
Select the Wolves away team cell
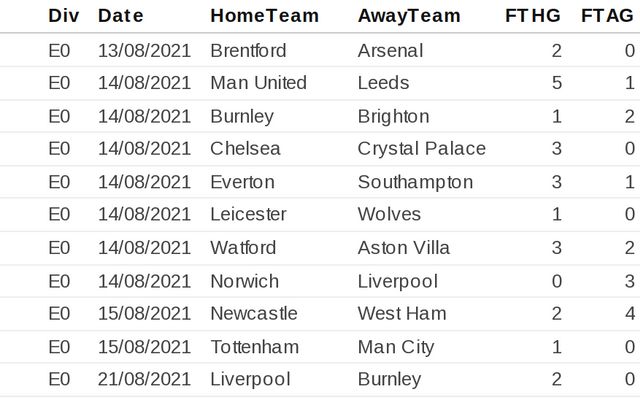[x=389, y=214]
